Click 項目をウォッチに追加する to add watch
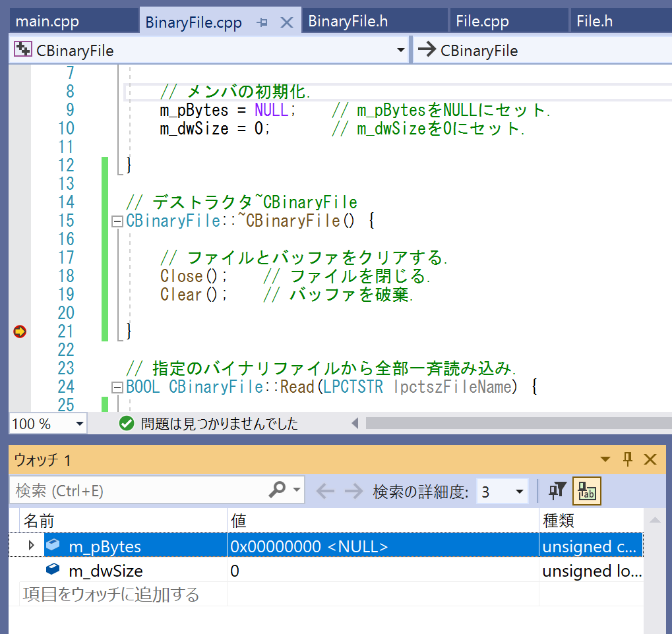The width and height of the screenshot is (672, 634). click(111, 594)
